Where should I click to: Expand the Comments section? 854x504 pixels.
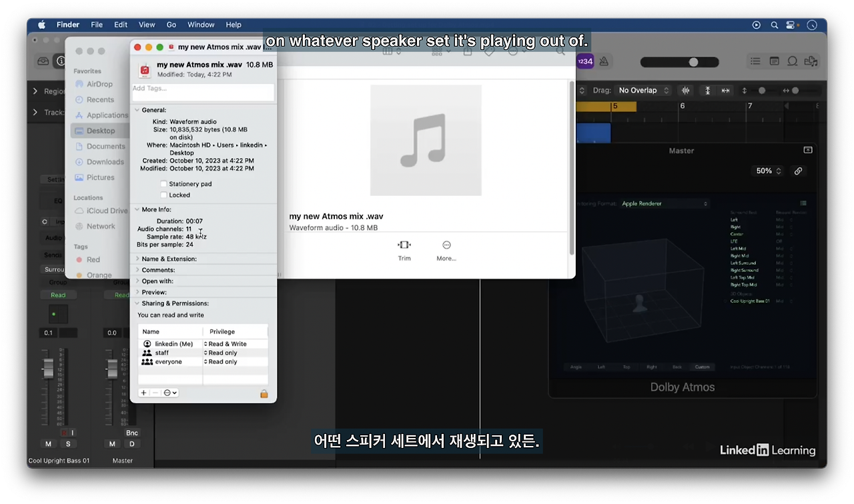click(137, 270)
